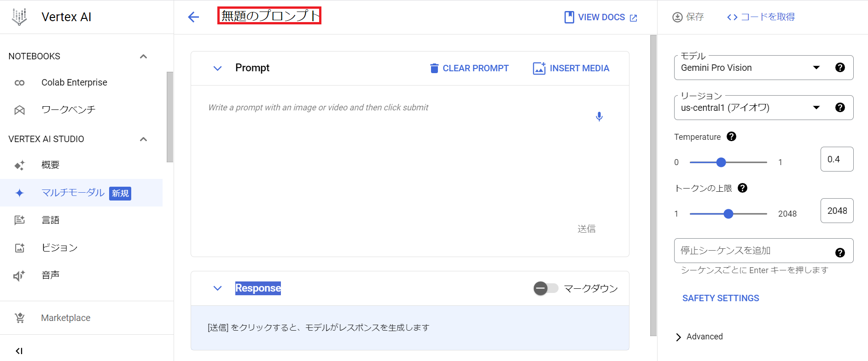The width and height of the screenshot is (868, 361).
Task: Adjust the トークンの上限 slider
Action: point(728,214)
